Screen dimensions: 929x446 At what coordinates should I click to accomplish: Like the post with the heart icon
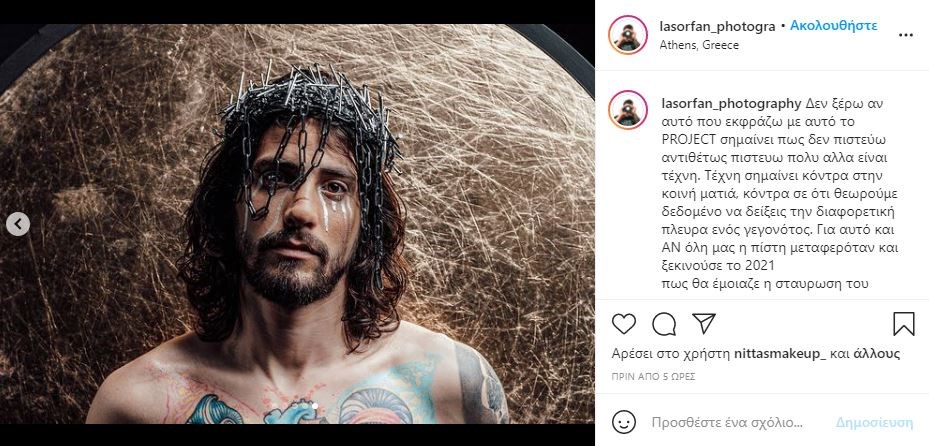tap(624, 324)
